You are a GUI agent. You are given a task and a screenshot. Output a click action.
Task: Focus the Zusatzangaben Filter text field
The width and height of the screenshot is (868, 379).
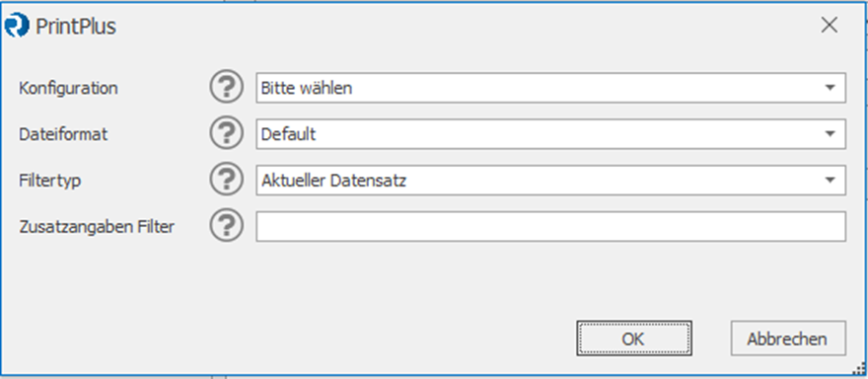[x=550, y=225]
